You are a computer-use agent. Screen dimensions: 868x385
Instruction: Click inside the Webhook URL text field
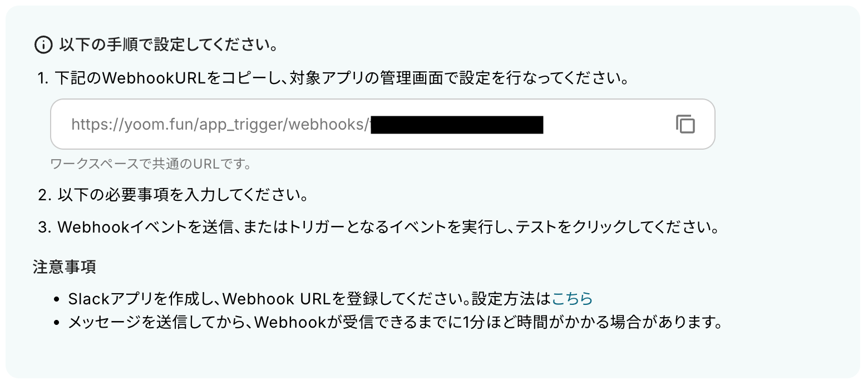[x=382, y=124]
